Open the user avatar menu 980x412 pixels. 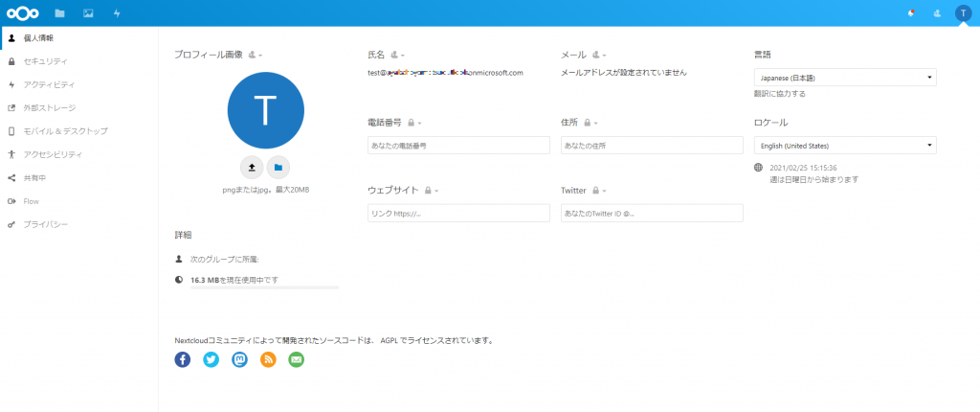(x=963, y=13)
